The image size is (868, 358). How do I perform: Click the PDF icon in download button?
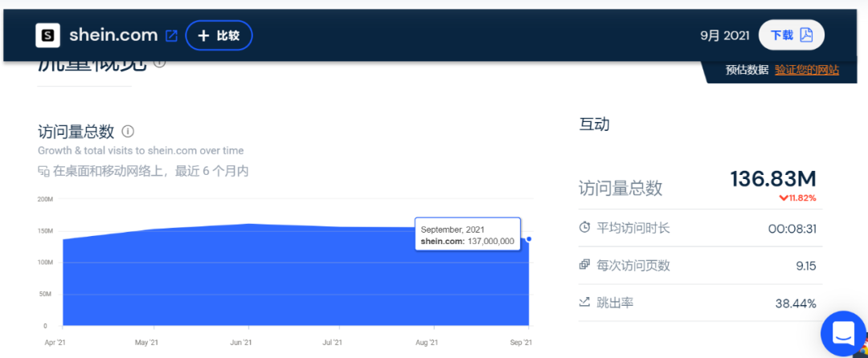pos(806,35)
